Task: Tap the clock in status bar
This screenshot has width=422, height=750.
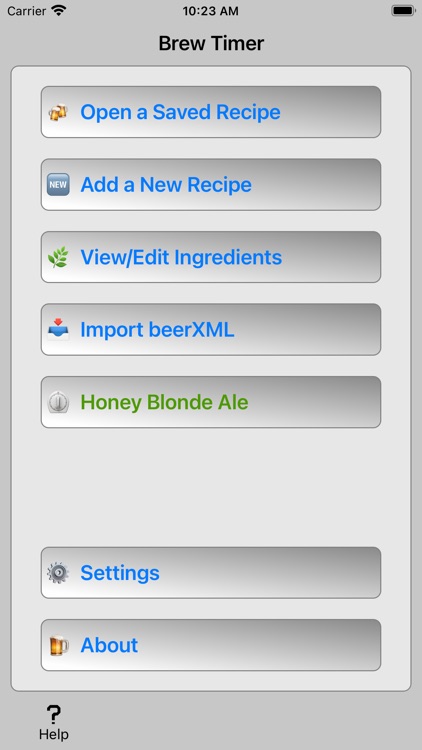Action: [211, 11]
